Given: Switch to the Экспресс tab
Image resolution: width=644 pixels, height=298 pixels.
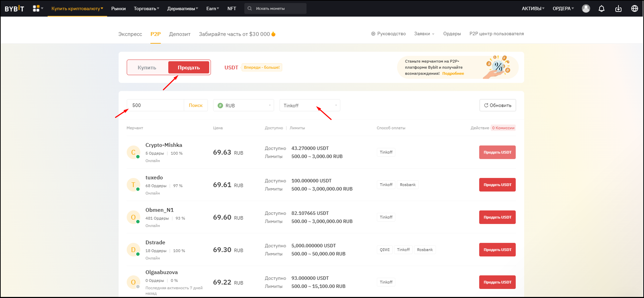Looking at the screenshot, I should 130,34.
